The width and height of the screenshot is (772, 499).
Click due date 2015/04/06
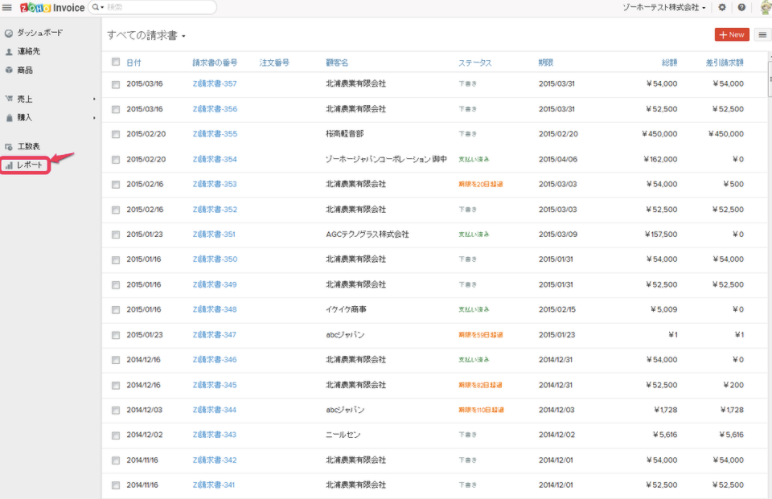558,159
